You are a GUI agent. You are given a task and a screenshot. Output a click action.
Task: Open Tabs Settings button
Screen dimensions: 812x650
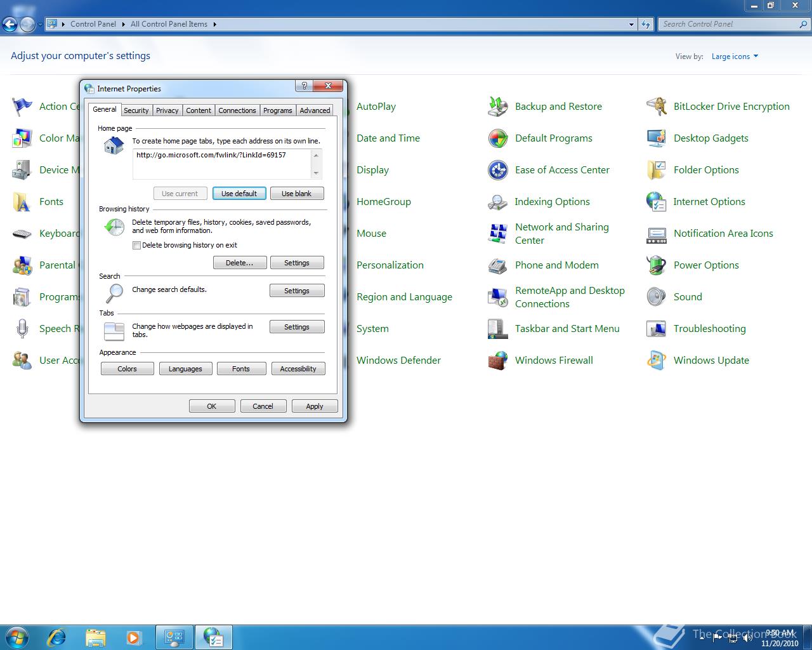pyautogui.click(x=297, y=327)
